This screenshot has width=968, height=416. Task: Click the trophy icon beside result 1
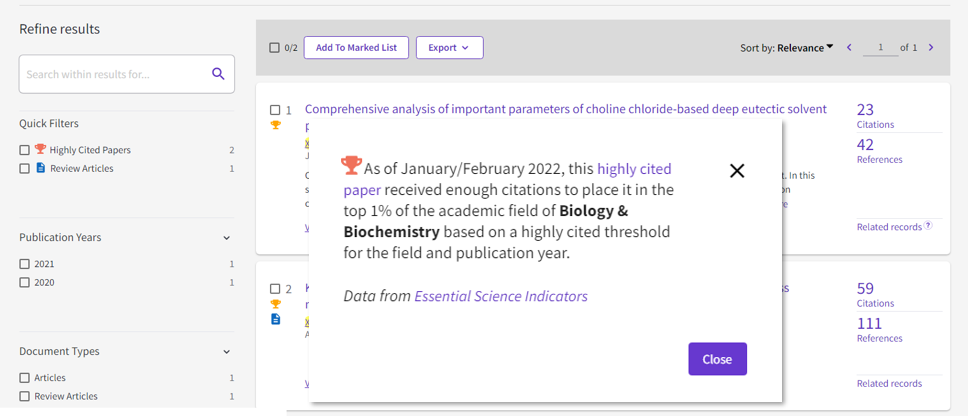pyautogui.click(x=276, y=125)
